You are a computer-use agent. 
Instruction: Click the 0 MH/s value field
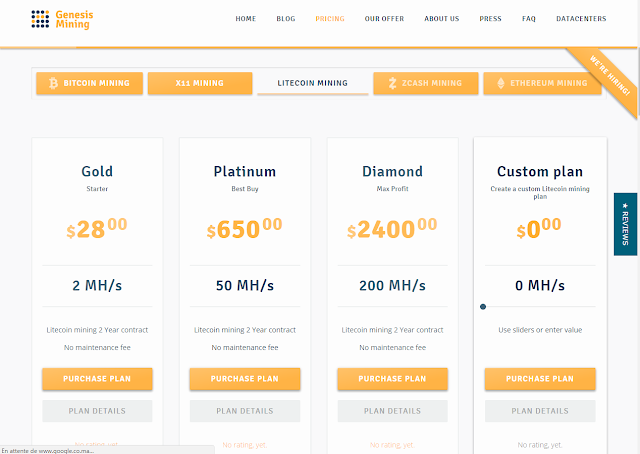point(540,285)
